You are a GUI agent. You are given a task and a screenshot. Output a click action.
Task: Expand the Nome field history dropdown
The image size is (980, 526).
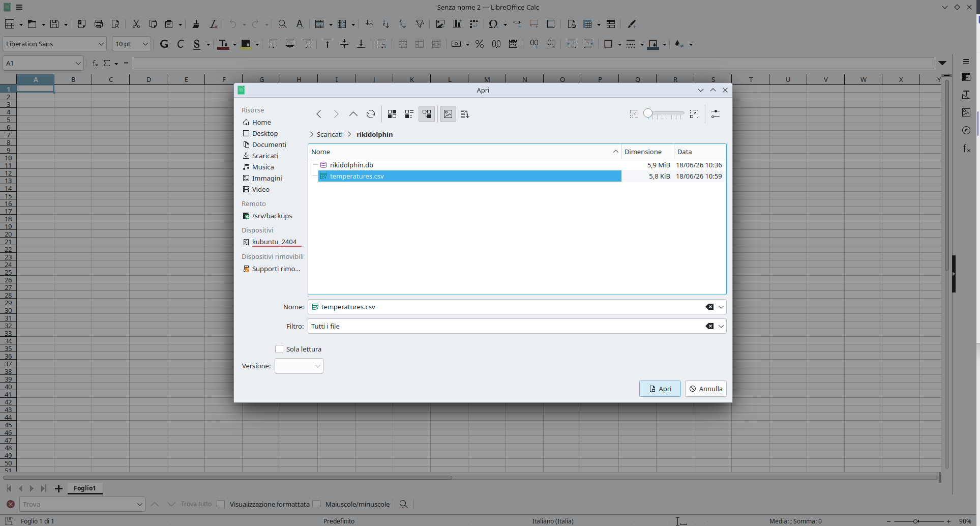coord(721,307)
